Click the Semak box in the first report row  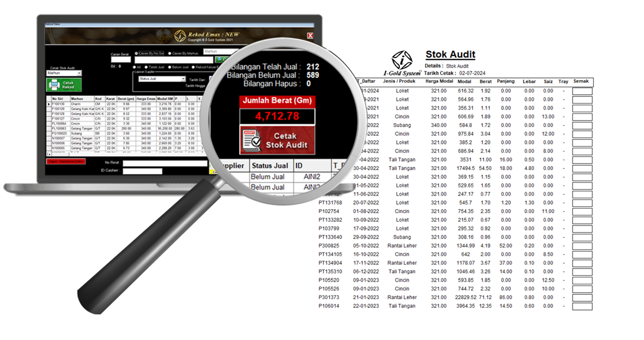[581, 91]
